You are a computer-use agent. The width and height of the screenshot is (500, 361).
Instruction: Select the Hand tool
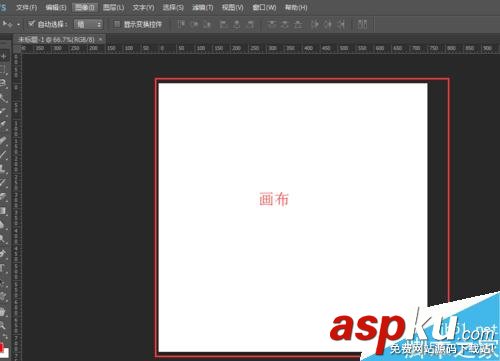pos(3,312)
